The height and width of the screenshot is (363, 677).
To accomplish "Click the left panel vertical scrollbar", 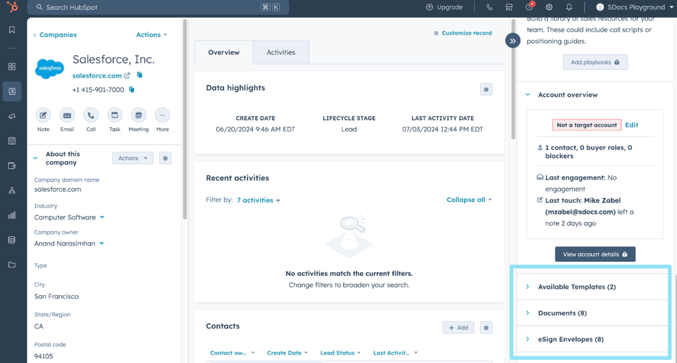I will pyautogui.click(x=185, y=119).
